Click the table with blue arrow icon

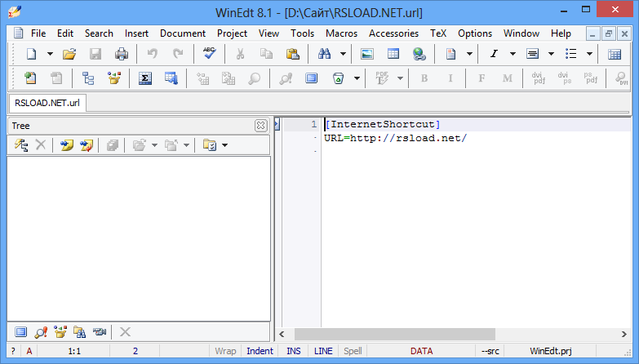coord(171,78)
